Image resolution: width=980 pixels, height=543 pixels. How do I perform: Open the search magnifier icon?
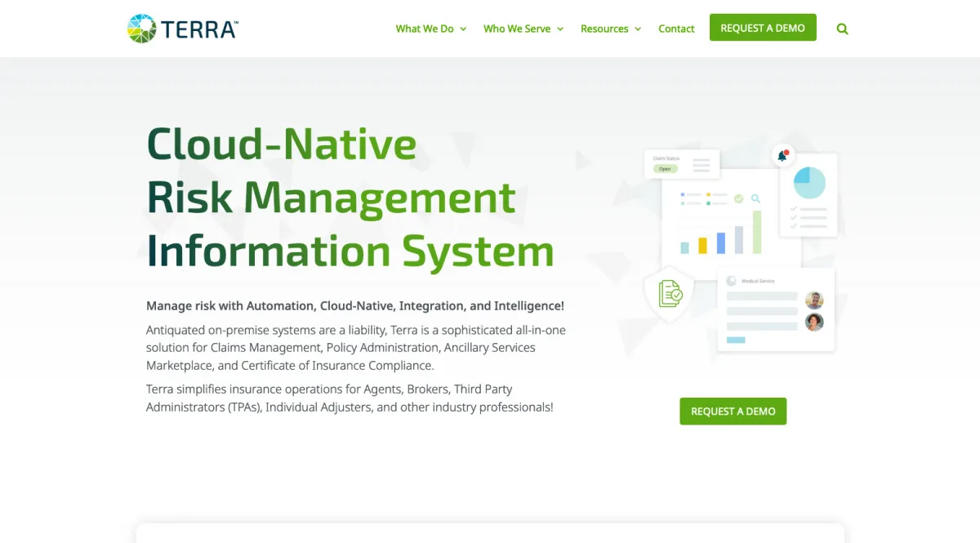843,29
